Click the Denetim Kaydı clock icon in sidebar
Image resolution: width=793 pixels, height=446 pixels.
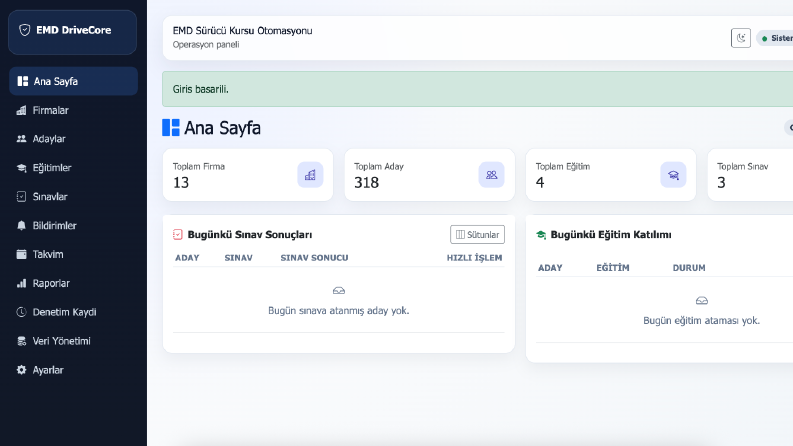(x=21, y=312)
